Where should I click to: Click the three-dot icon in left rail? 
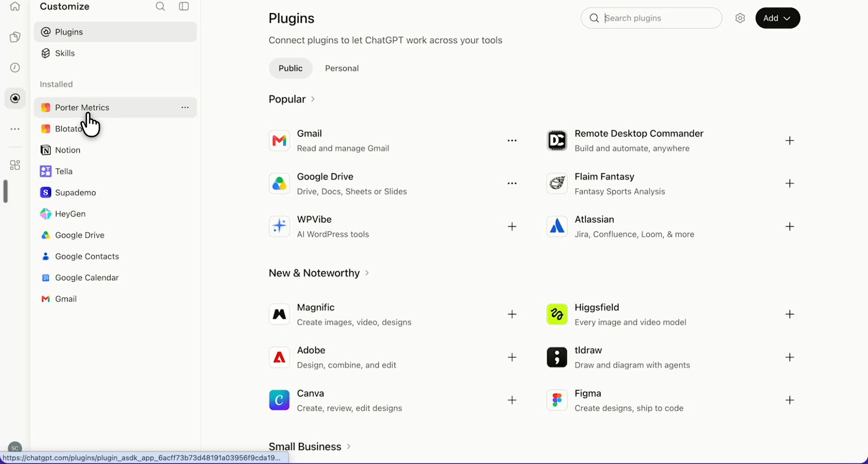tap(15, 129)
